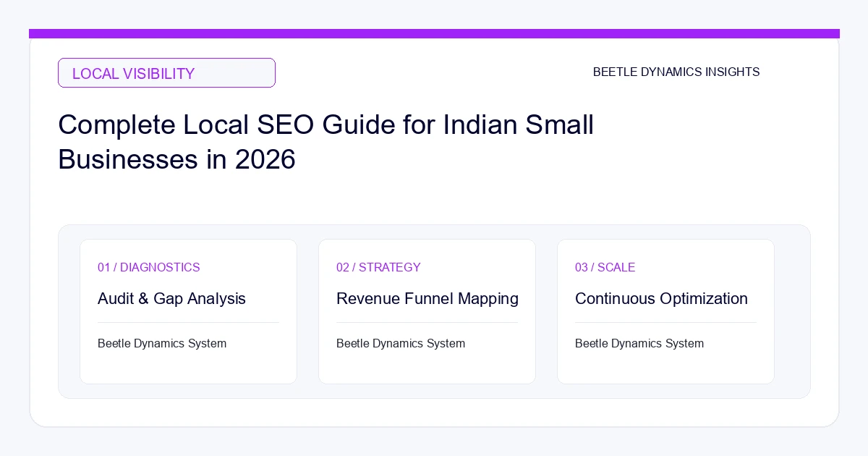Image resolution: width=868 pixels, height=456 pixels.
Task: Select the Continuous Optimization title
Action: click(x=661, y=298)
